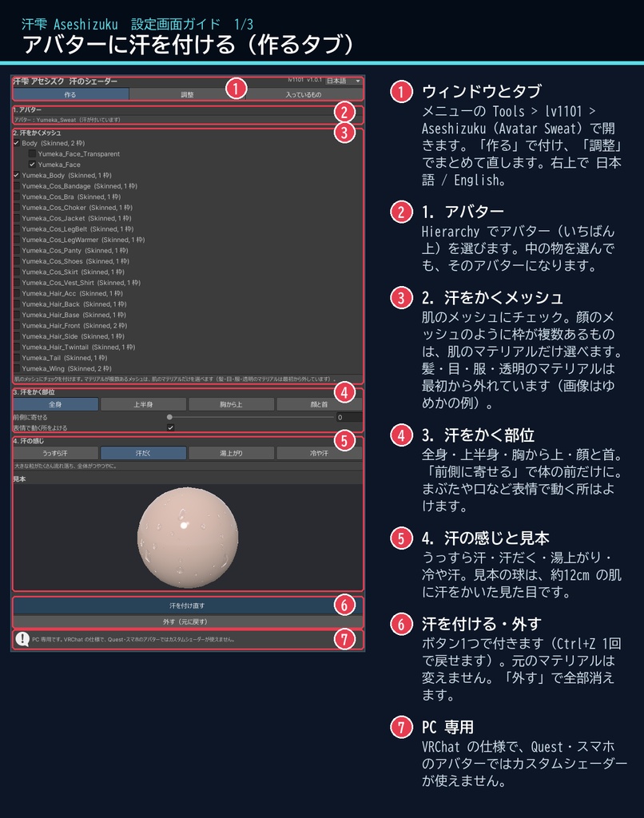
Task: Select the 胸から上 body area button
Action: coord(231,404)
